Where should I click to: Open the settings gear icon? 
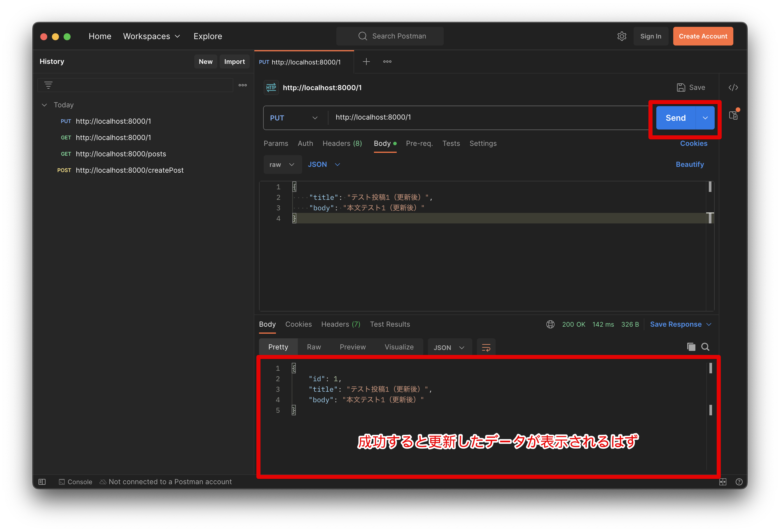[x=622, y=36]
